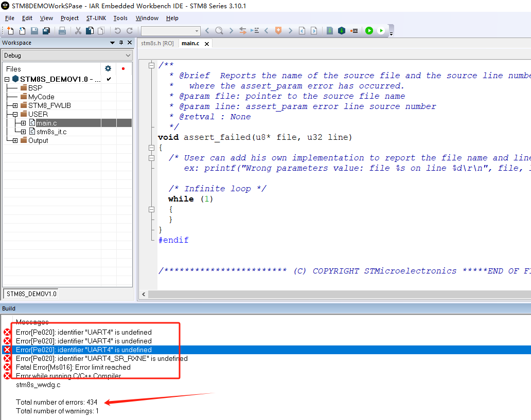The width and height of the screenshot is (531, 420).
Task: Click the Previous Bookmark arrow icon
Action: click(x=266, y=31)
